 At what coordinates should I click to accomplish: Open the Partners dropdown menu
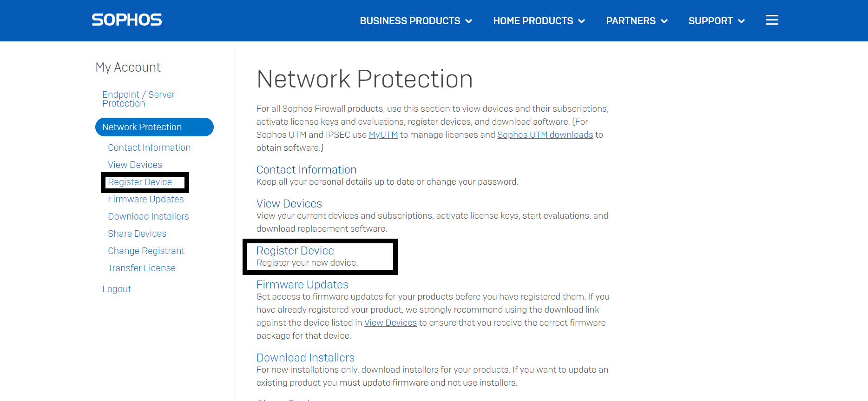click(637, 21)
